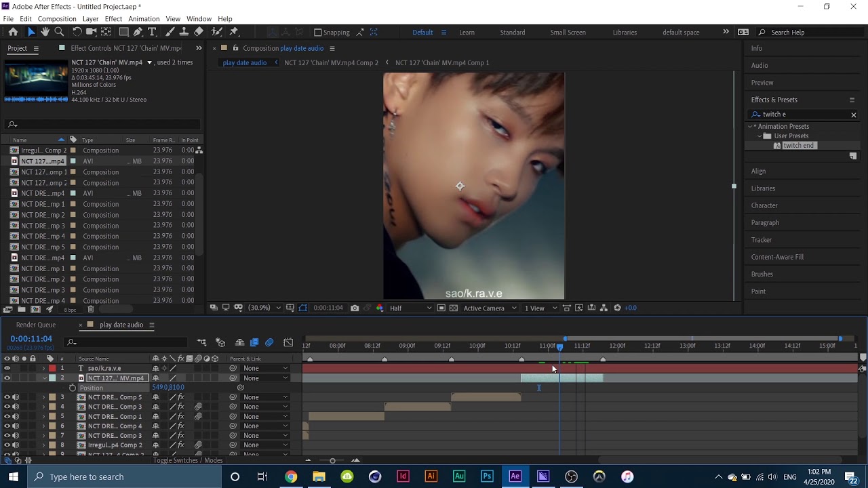Viewport: 868px width, 488px height.
Task: Open the Half resolution dropdown
Action: click(410, 308)
